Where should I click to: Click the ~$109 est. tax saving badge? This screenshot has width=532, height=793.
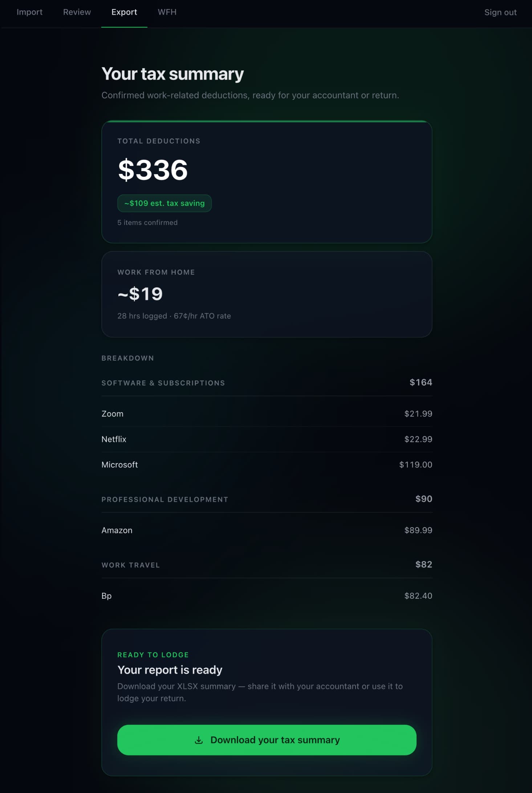pyautogui.click(x=164, y=203)
